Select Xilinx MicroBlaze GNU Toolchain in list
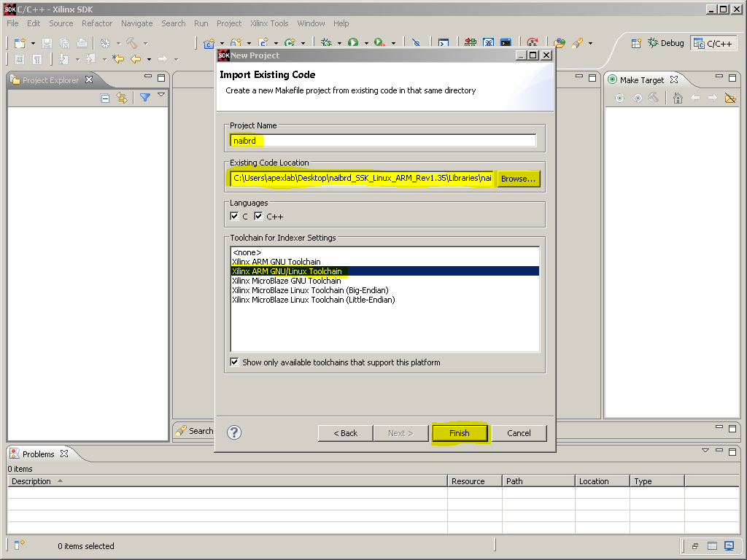 [286, 281]
